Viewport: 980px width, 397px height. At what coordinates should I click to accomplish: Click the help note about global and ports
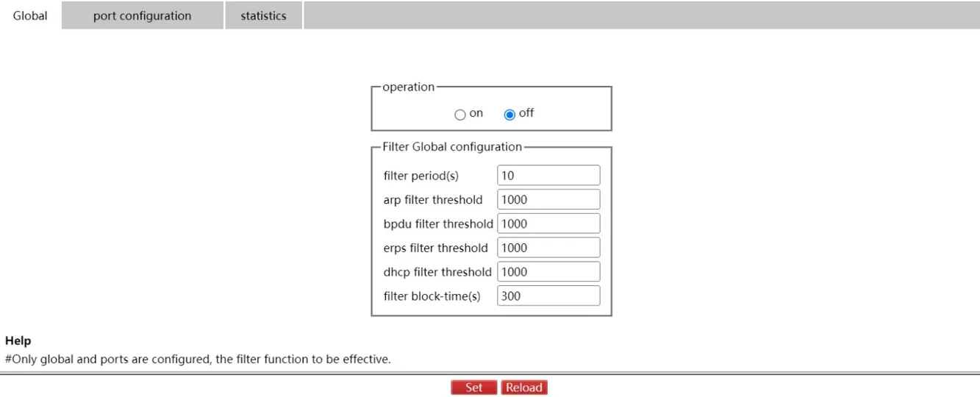[198, 360]
